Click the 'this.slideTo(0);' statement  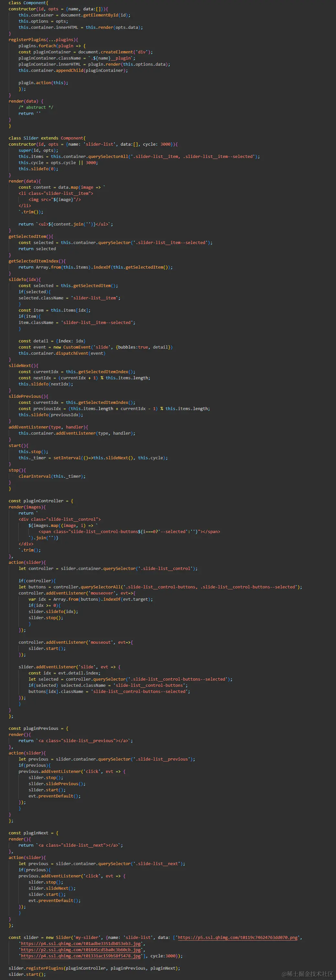38,169
